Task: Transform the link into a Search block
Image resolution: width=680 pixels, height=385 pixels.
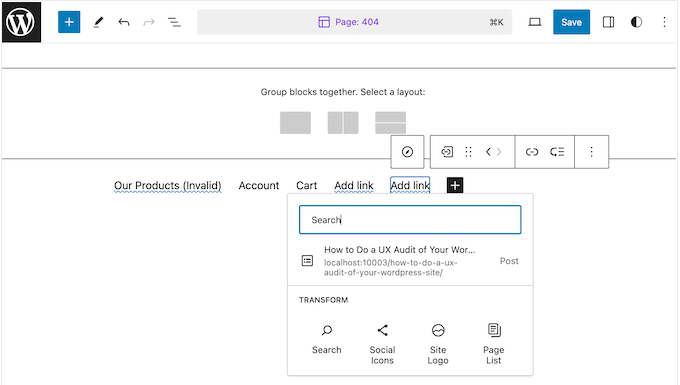Action: click(327, 339)
